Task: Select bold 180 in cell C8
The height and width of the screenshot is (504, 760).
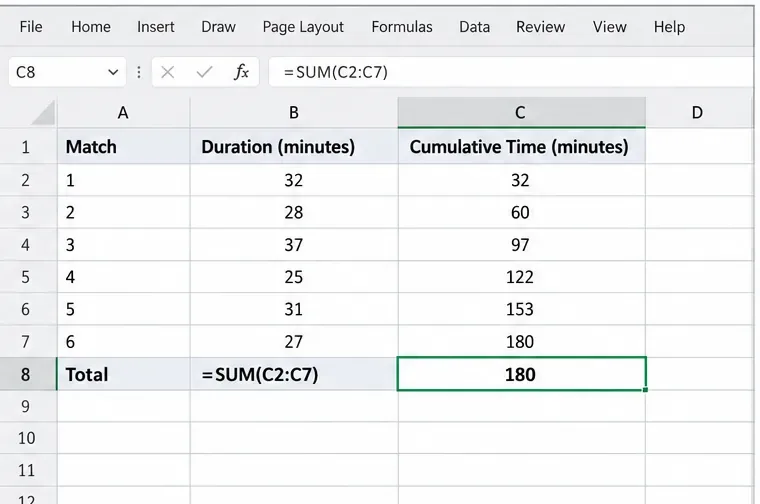Action: point(522,374)
